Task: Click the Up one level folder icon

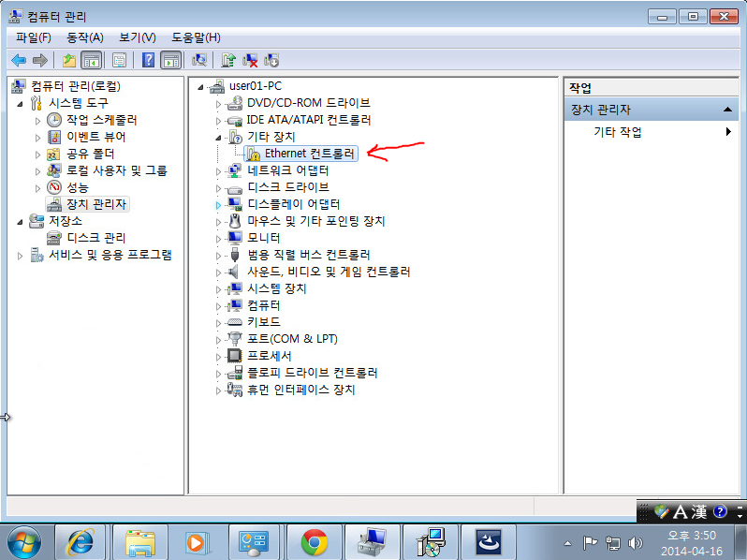Action: (69, 61)
